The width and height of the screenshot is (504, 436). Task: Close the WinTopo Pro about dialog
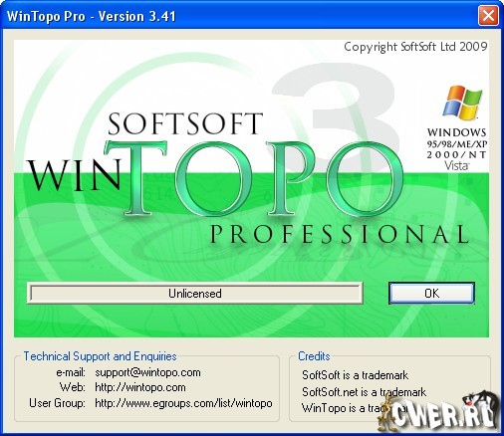click(488, 16)
